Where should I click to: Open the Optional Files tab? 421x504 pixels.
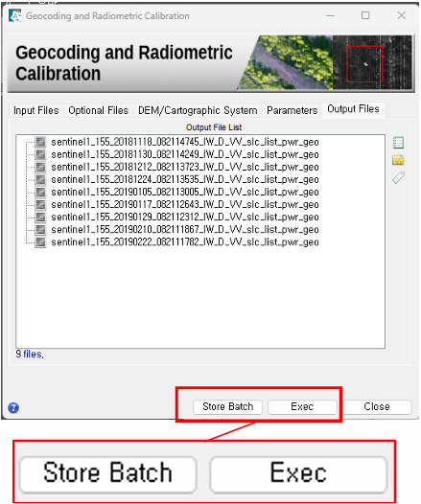pos(98,110)
